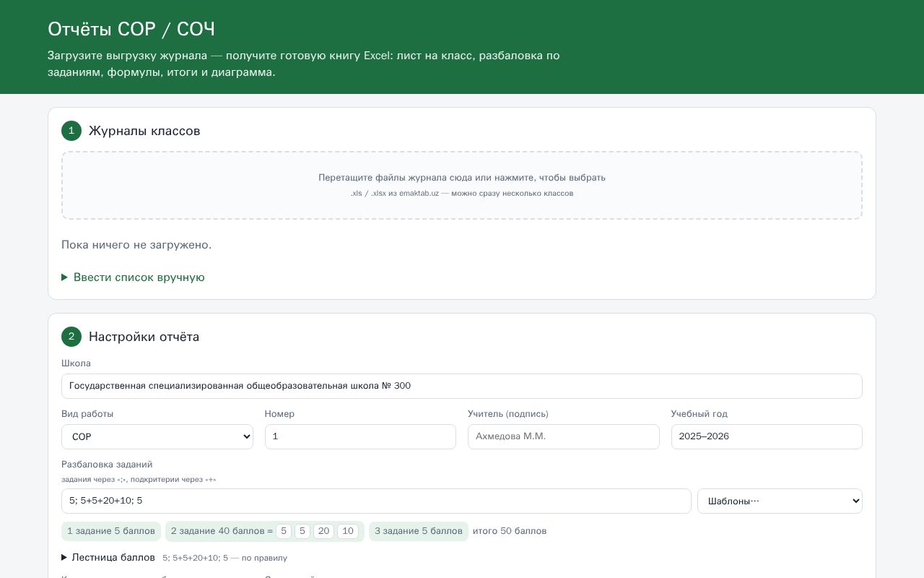Screen dimensions: 924x578
Task: Click the 'Школа' field label
Action: (x=76, y=363)
